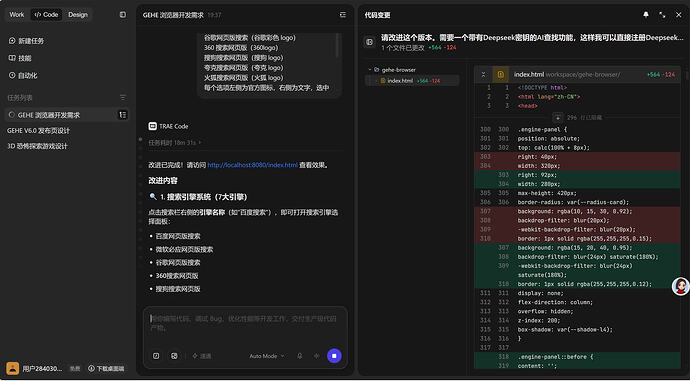The image size is (690, 381).
Task: Select index.html in the changed files tree
Action: pyautogui.click(x=412, y=81)
